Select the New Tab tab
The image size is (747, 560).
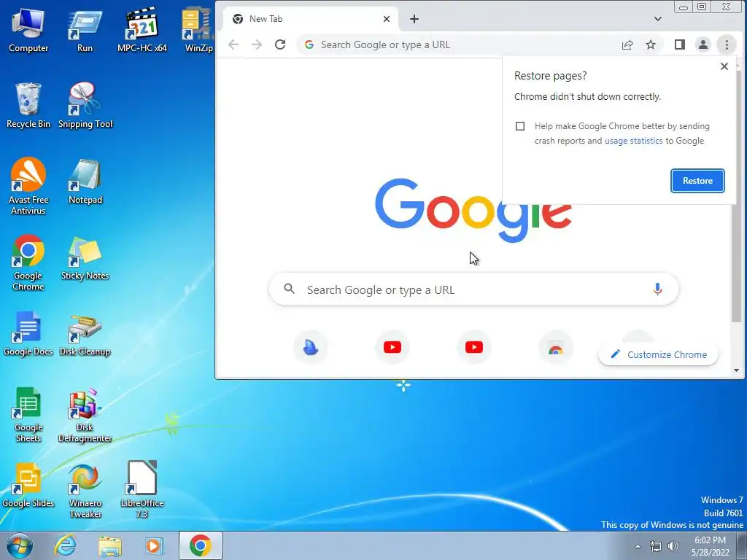pos(309,19)
